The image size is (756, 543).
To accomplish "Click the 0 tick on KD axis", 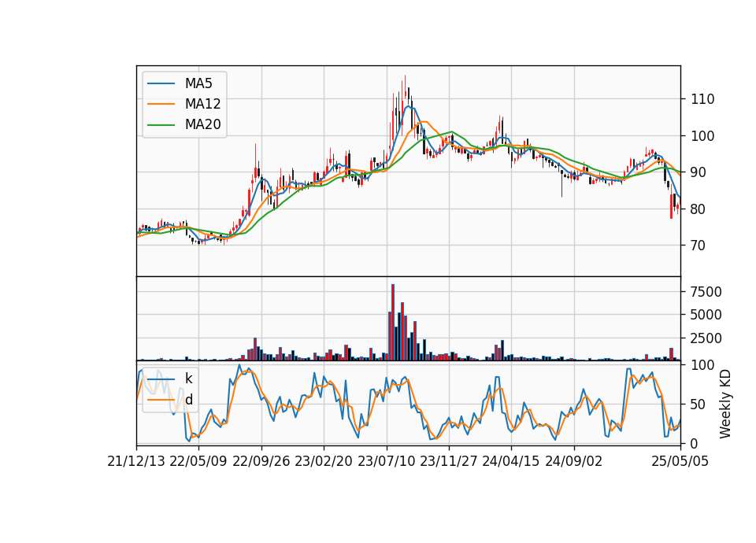I will 695,444.
